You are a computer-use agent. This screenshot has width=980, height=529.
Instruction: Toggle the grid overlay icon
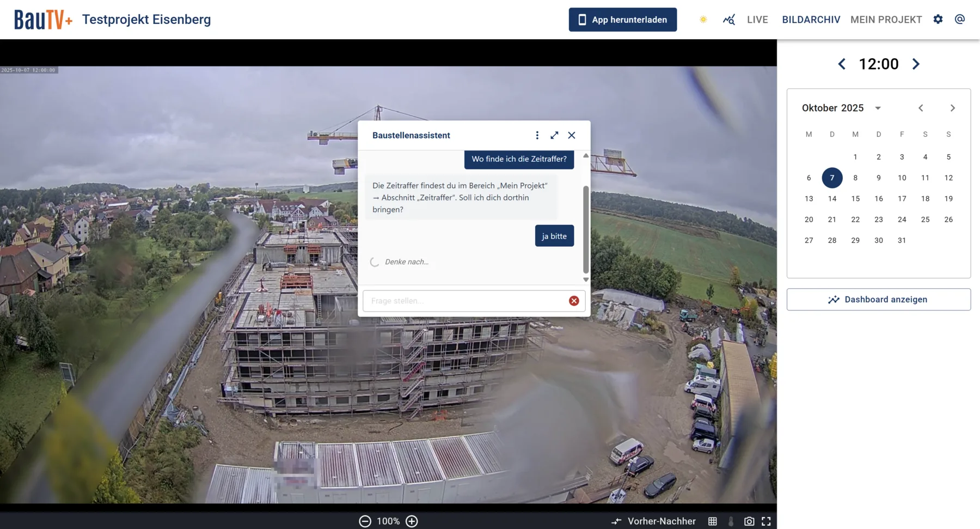(712, 521)
